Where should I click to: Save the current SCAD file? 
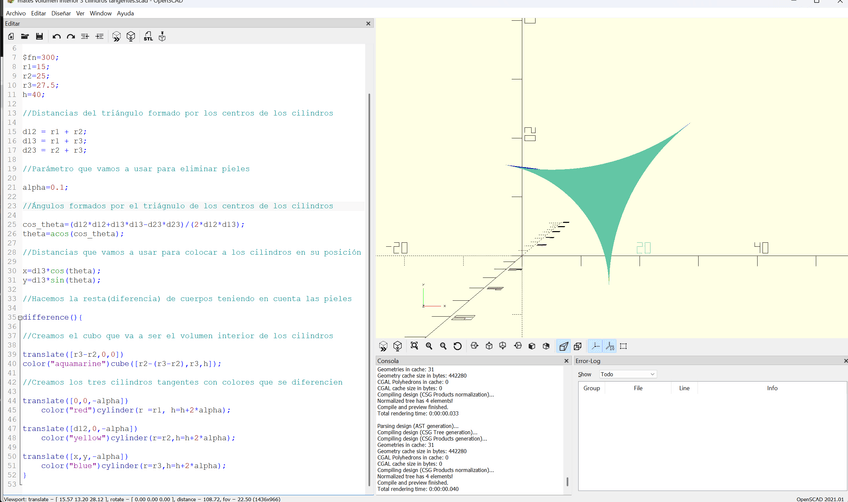pyautogui.click(x=39, y=37)
